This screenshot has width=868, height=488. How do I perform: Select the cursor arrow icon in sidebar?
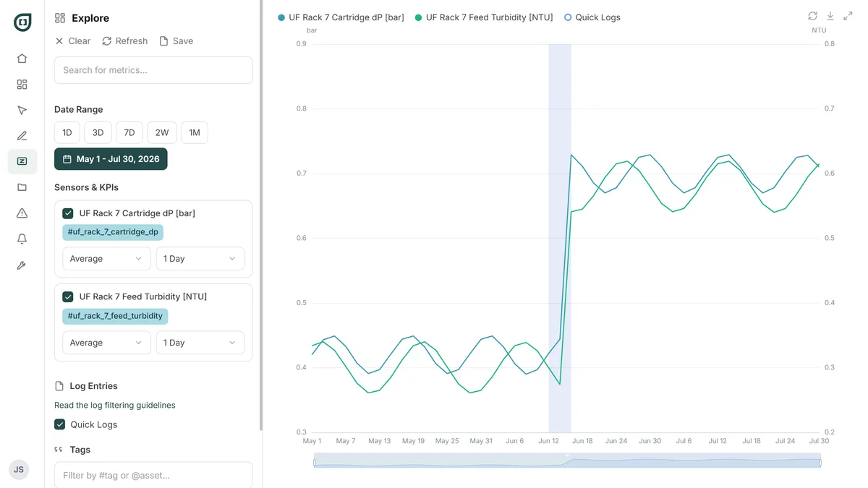click(22, 111)
